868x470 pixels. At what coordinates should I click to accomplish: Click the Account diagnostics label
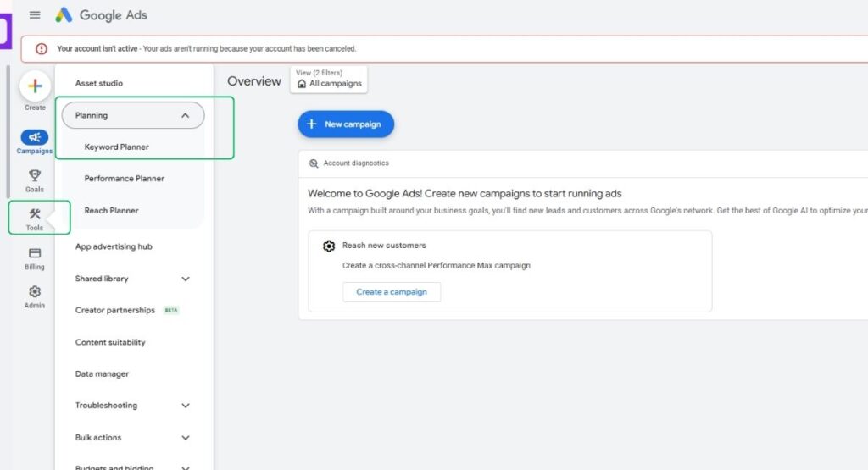[356, 163]
